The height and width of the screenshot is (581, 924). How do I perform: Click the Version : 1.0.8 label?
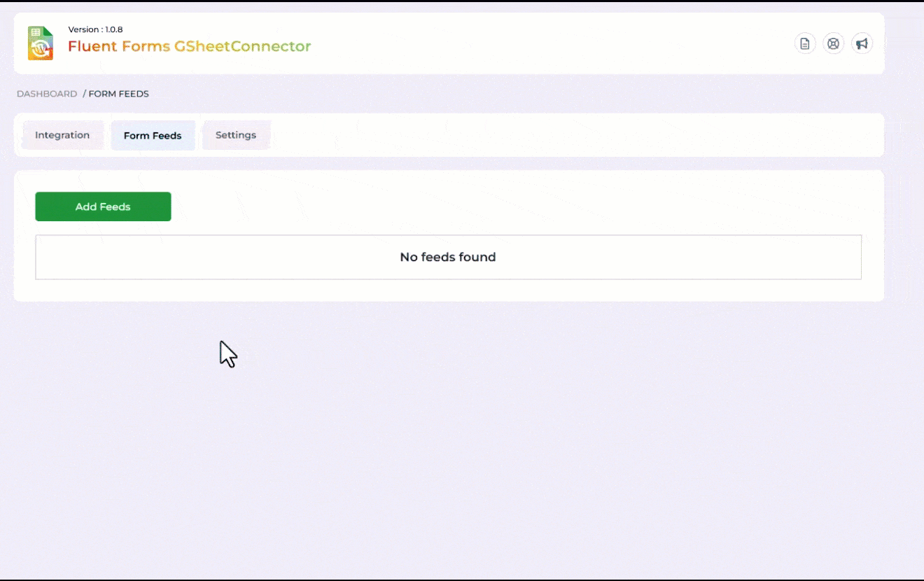95,29
